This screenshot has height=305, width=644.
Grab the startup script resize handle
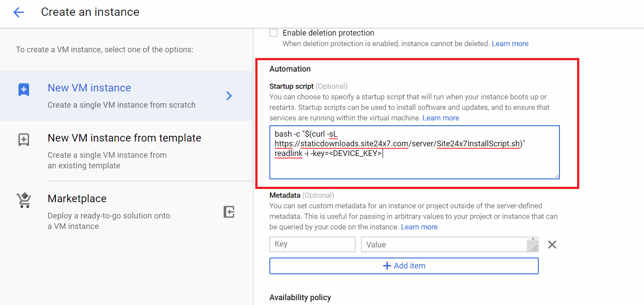[556, 176]
